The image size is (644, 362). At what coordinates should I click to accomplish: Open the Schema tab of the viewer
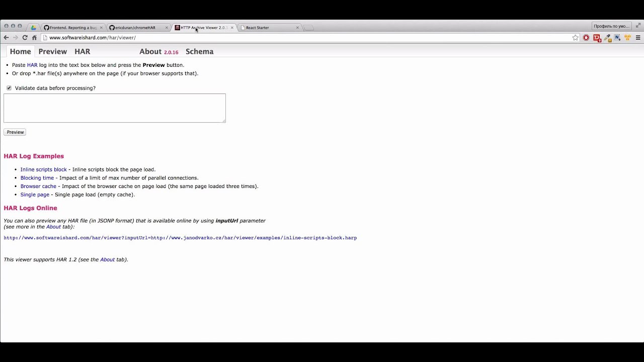pyautogui.click(x=200, y=51)
